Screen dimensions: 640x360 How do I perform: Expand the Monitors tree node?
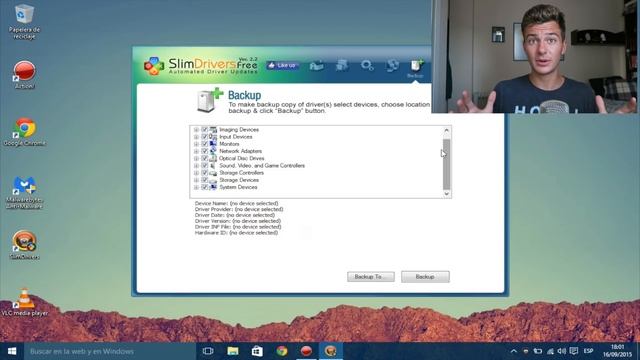click(x=196, y=144)
